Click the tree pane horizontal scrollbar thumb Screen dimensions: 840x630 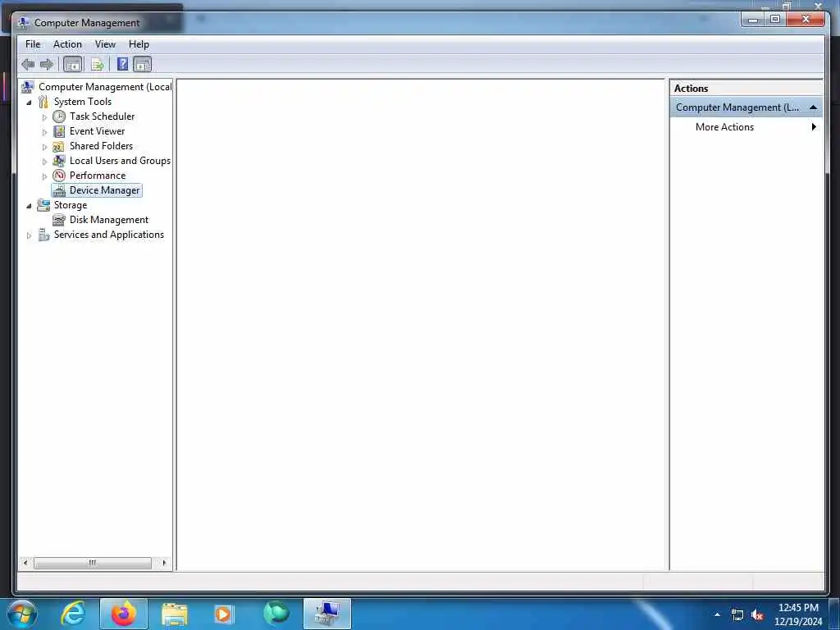(92, 563)
